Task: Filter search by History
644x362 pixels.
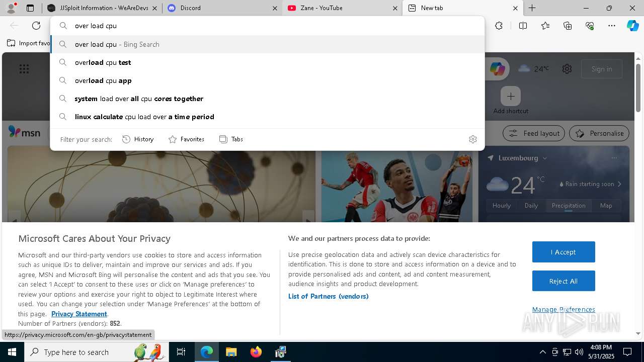Action: tap(138, 139)
